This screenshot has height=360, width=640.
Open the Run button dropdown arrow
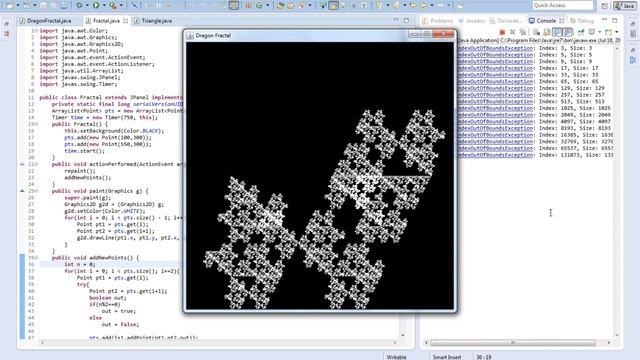coord(104,5)
